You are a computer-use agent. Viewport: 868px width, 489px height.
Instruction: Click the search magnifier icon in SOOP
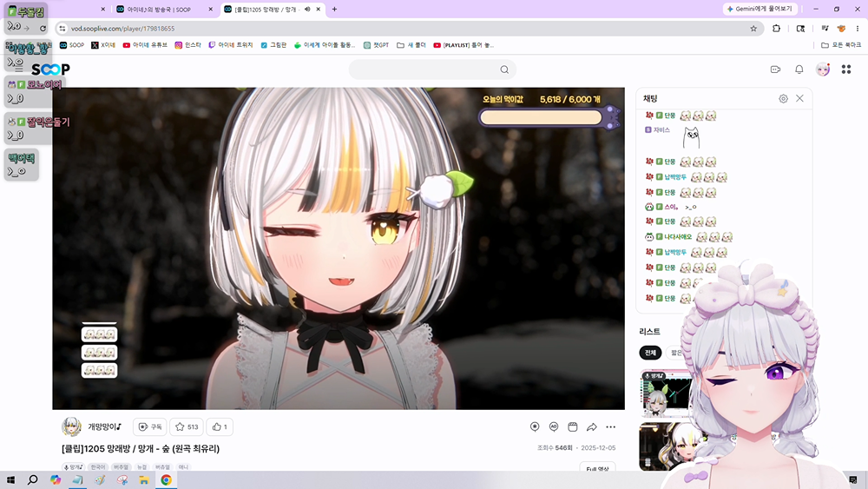click(x=504, y=69)
